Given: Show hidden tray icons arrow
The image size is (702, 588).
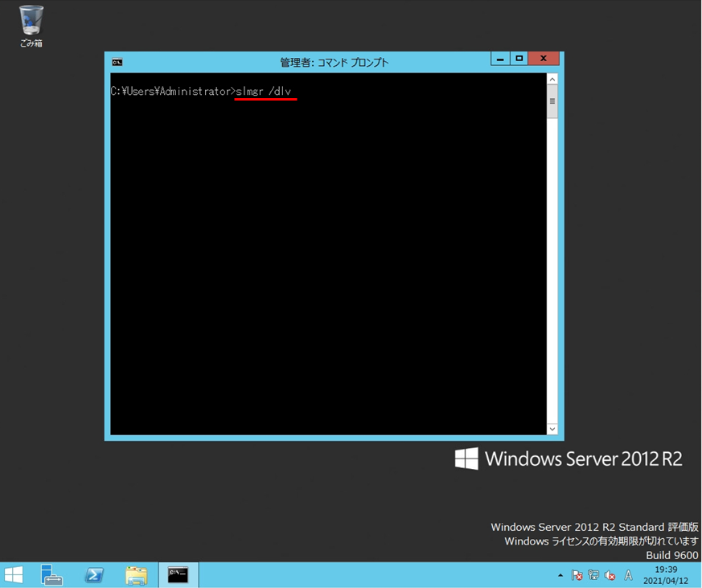Looking at the screenshot, I should pyautogui.click(x=560, y=575).
